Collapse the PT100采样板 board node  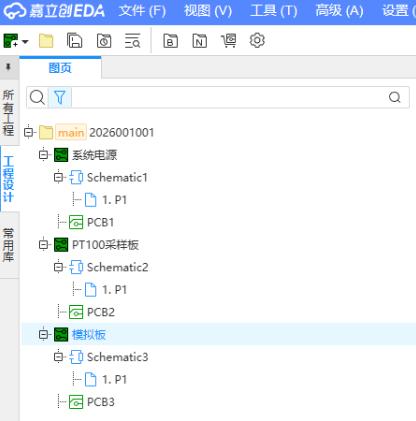click(44, 245)
